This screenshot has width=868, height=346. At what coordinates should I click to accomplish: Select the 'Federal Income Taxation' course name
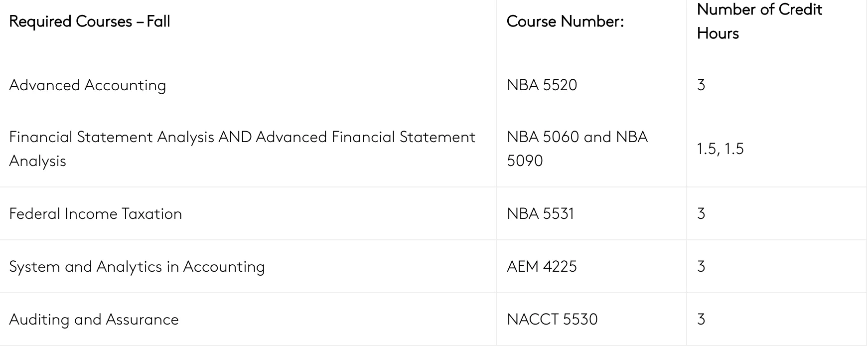[x=96, y=214]
